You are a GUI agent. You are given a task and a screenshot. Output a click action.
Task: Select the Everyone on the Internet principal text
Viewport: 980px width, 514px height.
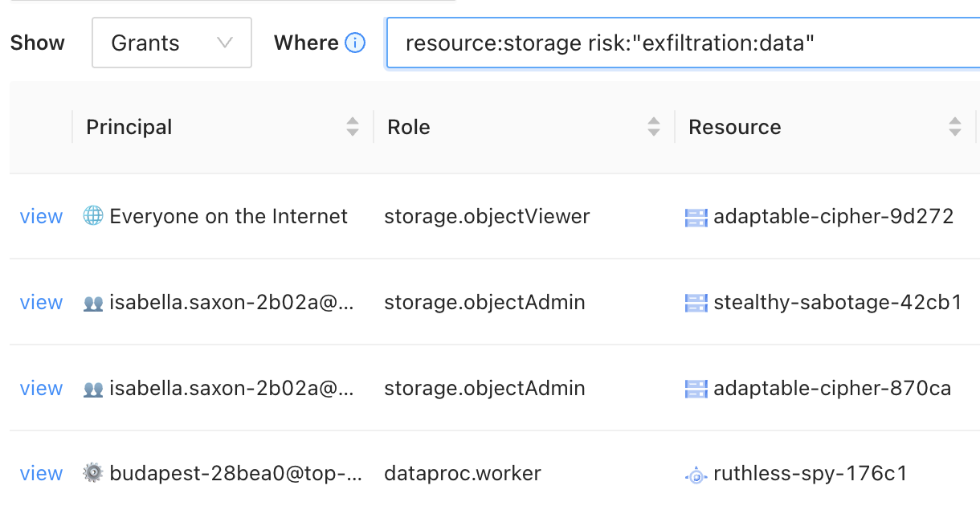pyautogui.click(x=229, y=216)
